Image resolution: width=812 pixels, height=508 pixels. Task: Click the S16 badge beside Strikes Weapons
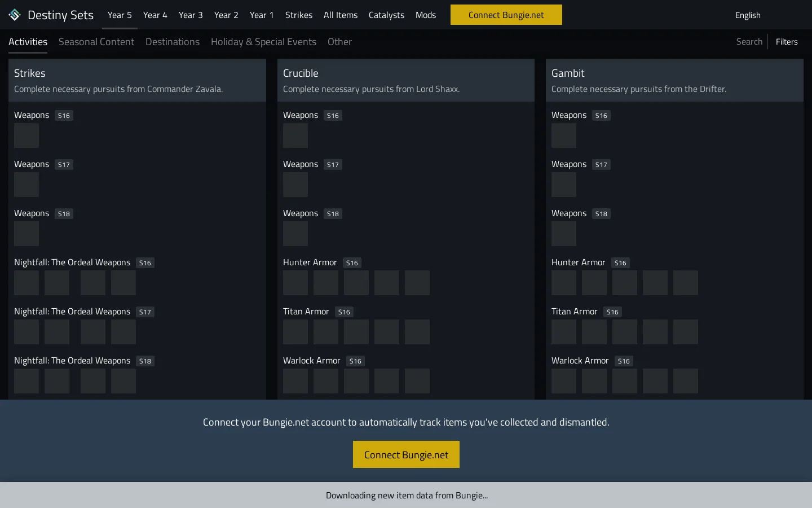(64, 116)
